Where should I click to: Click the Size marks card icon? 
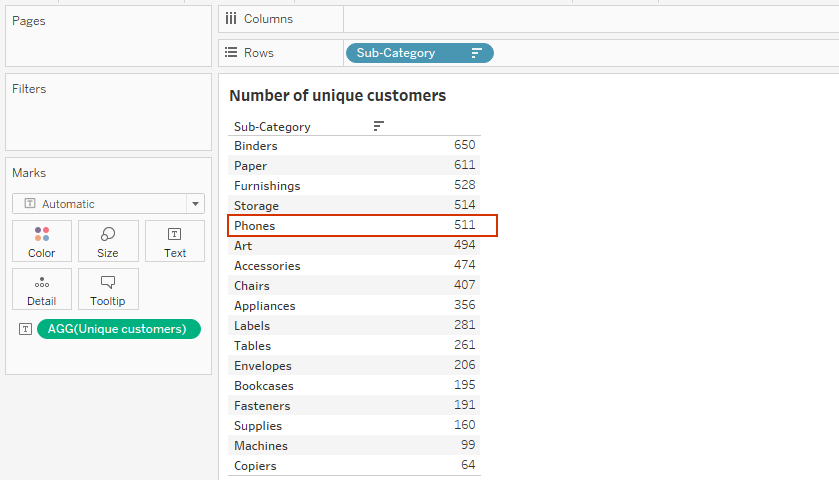(x=108, y=235)
